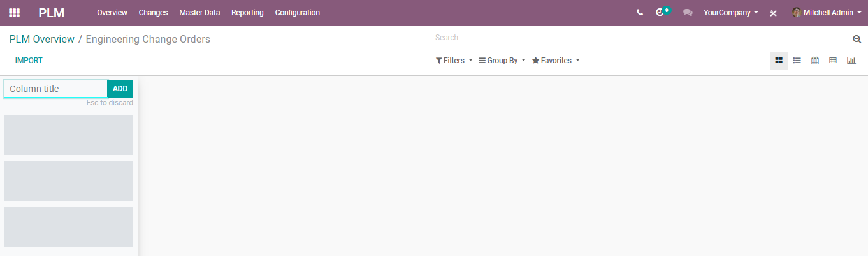This screenshot has width=868, height=256.
Task: Open the conversations chat icon
Action: [x=688, y=13]
